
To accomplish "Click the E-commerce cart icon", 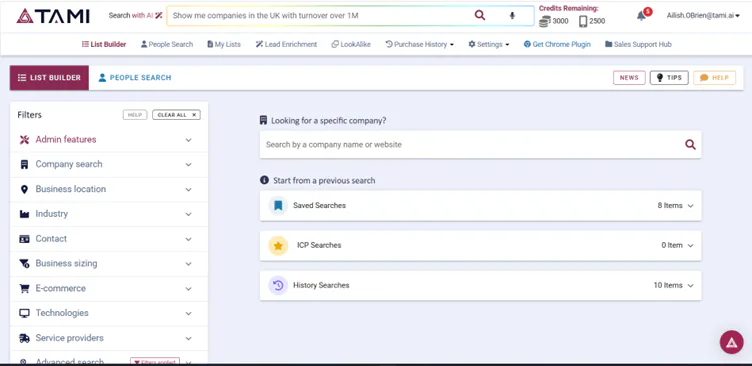I will 24,288.
